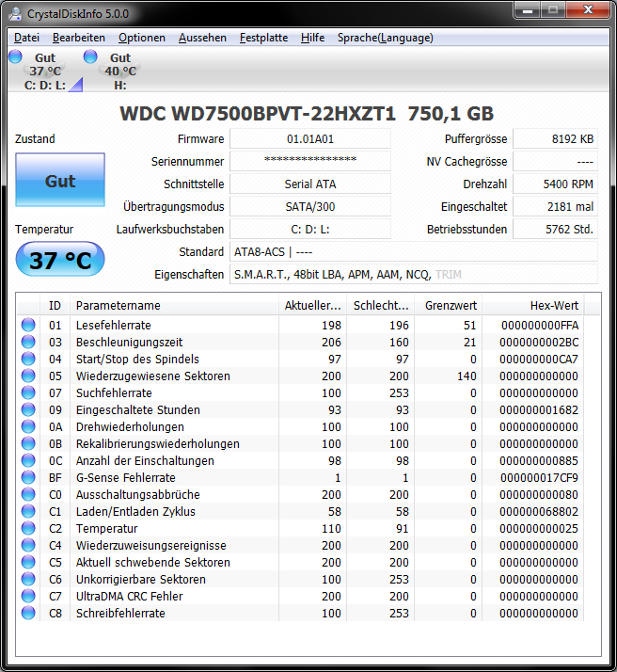The image size is (617, 672).
Task: Select the UltraDMA CRC Fehler parameter name
Action: 129,596
